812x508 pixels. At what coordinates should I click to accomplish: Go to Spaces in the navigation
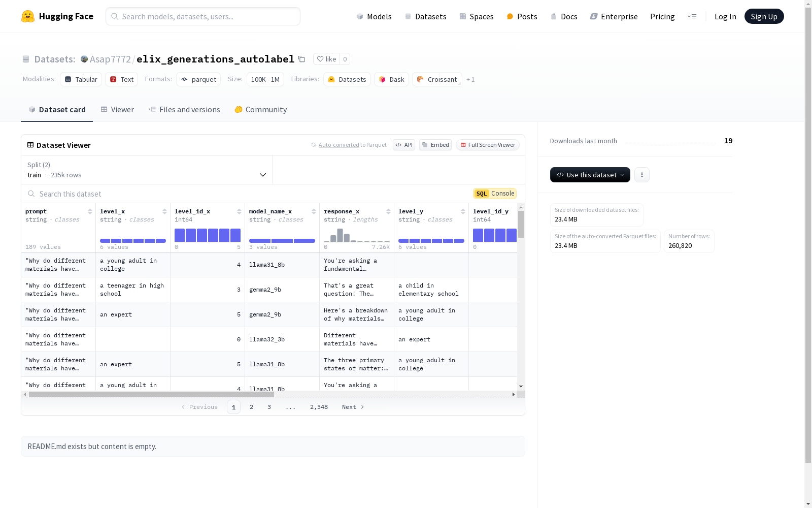477,16
